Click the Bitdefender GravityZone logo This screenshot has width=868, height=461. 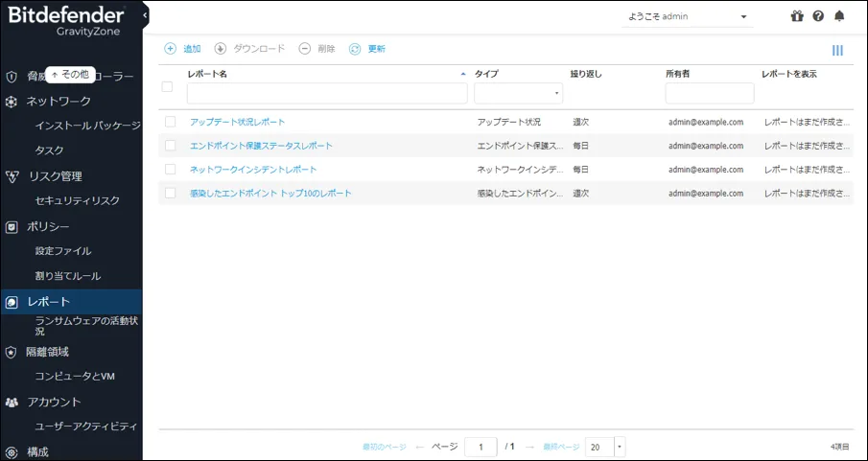click(x=65, y=21)
